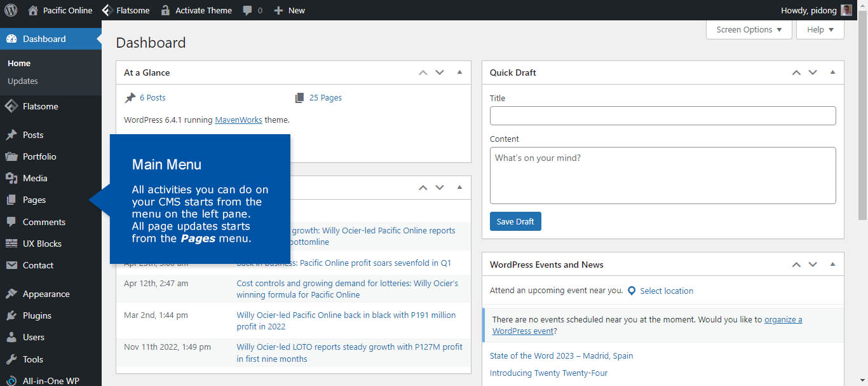
Task: Toggle the At a Glance panel collapse arrow
Action: point(459,72)
